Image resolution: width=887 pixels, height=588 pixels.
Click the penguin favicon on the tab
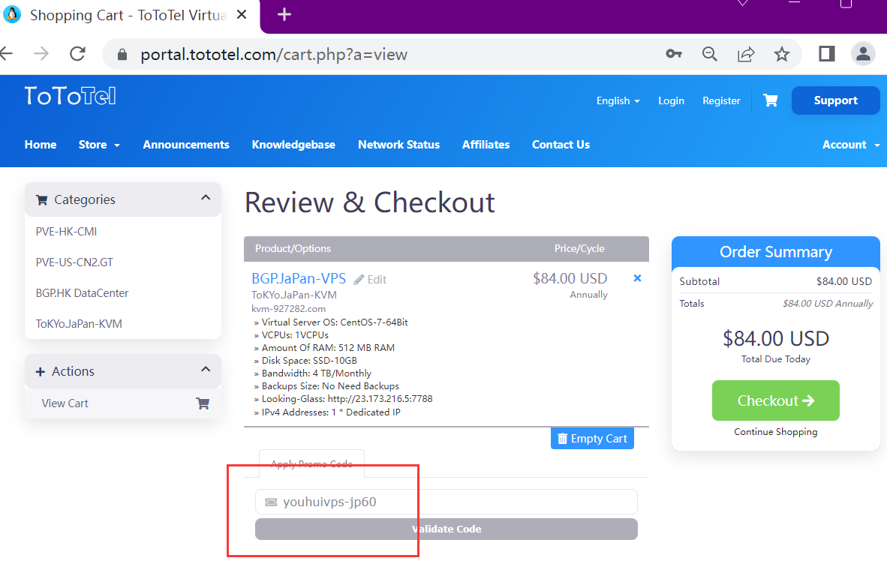(12, 15)
